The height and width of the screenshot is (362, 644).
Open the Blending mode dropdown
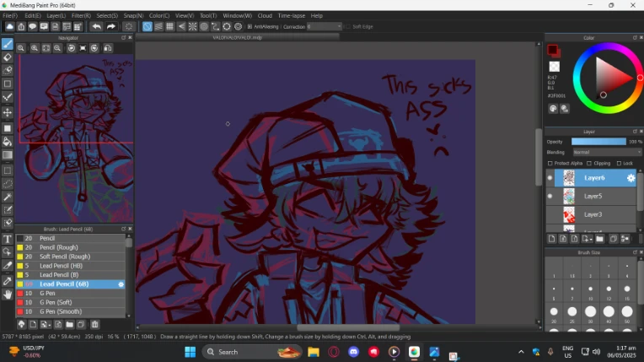pos(607,152)
